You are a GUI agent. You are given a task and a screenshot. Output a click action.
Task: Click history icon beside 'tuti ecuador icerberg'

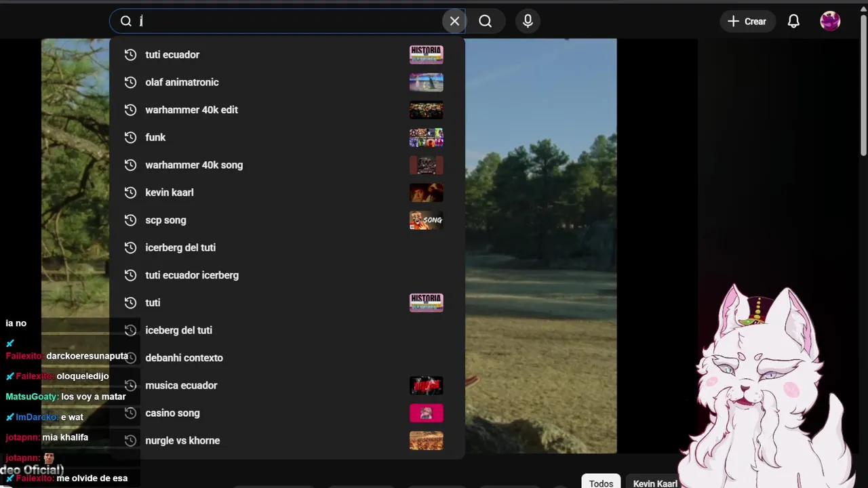click(130, 275)
